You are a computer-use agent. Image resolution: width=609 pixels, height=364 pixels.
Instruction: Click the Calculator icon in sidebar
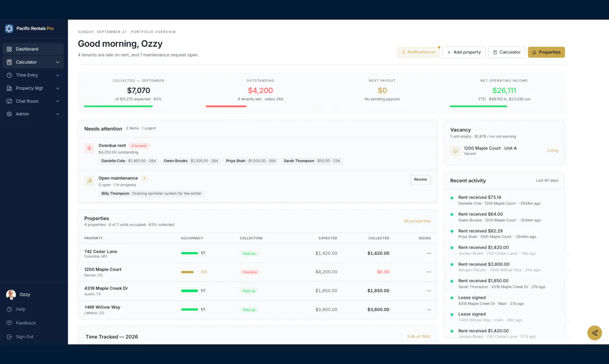point(9,62)
